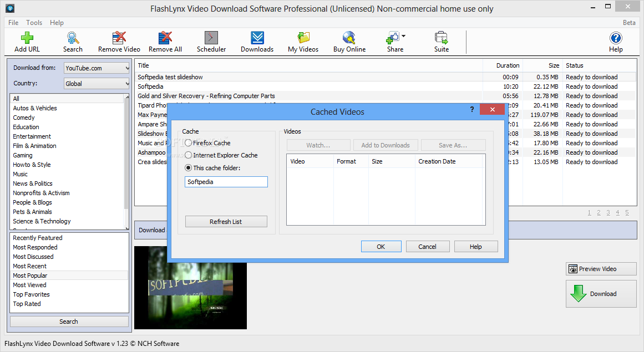Open the Help menu
Viewport: 644px width, 352px height.
pyautogui.click(x=57, y=23)
